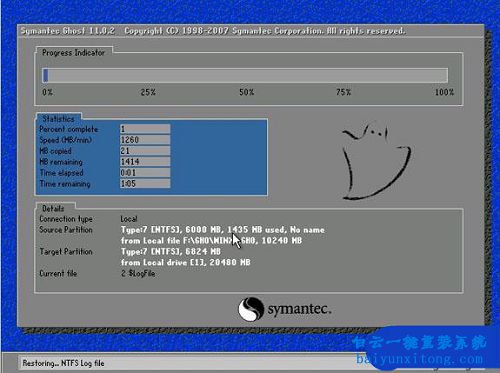This screenshot has width=500, height=373.
Task: Select the Percent complete value field
Action: pyautogui.click(x=145, y=129)
